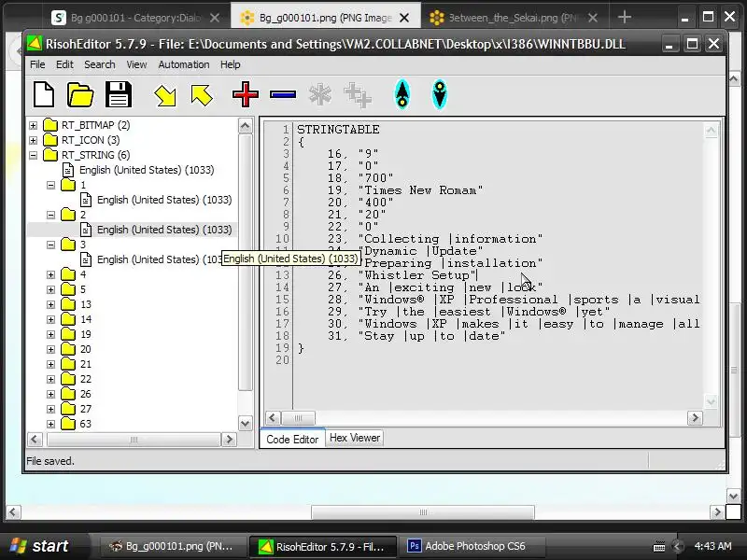Click document icon of top-level English (United States) entry
The height and width of the screenshot is (560, 747).
click(x=68, y=170)
